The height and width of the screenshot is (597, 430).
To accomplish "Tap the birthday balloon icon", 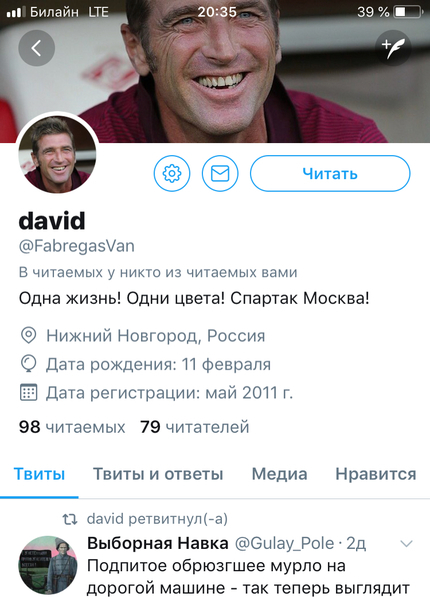I will click(x=28, y=364).
